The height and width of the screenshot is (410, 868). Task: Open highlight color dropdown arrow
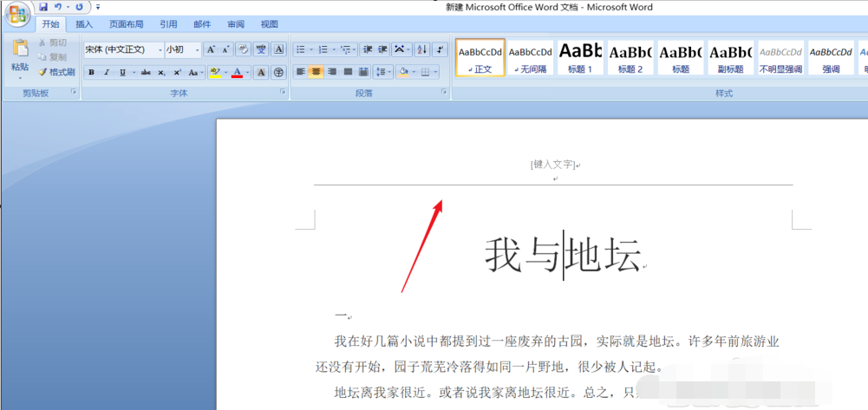[x=225, y=72]
